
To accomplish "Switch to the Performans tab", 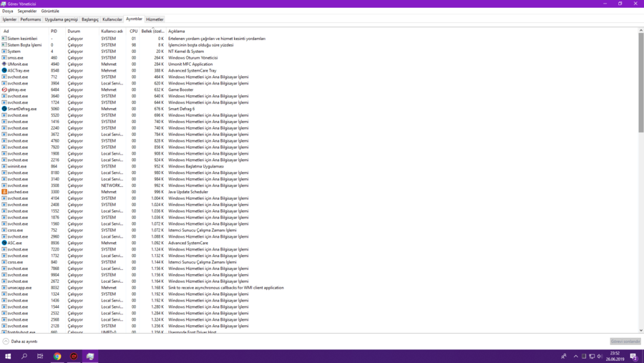I will click(31, 19).
